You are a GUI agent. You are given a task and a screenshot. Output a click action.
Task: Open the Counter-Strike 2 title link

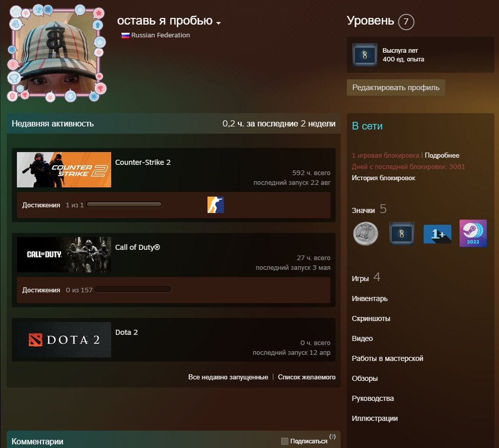click(x=142, y=162)
